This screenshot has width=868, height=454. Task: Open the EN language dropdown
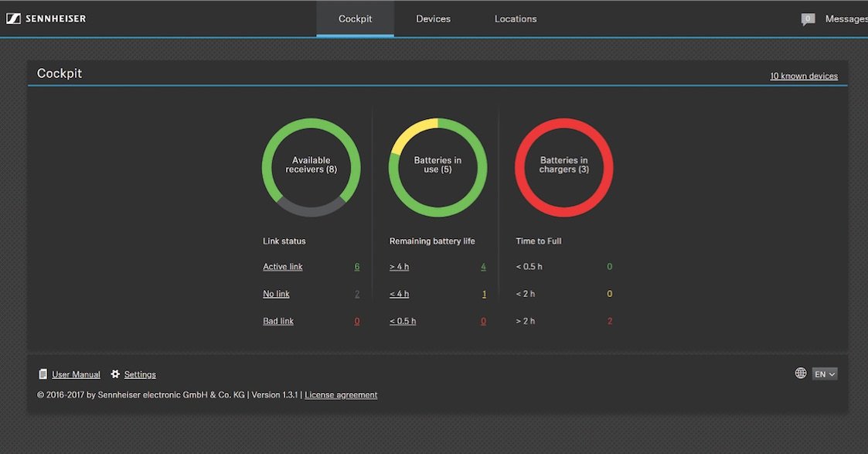pyautogui.click(x=824, y=374)
